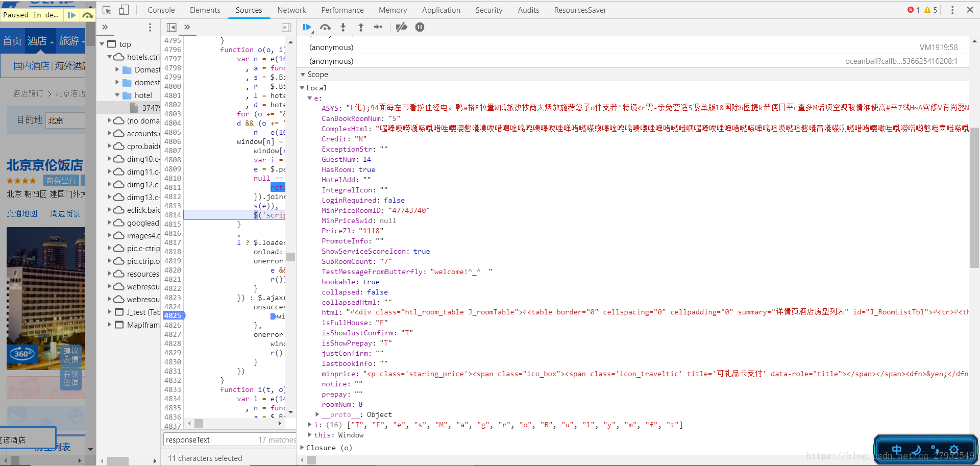This screenshot has height=466, width=980.
Task: Toggle the device toolbar icon
Action: [124, 10]
